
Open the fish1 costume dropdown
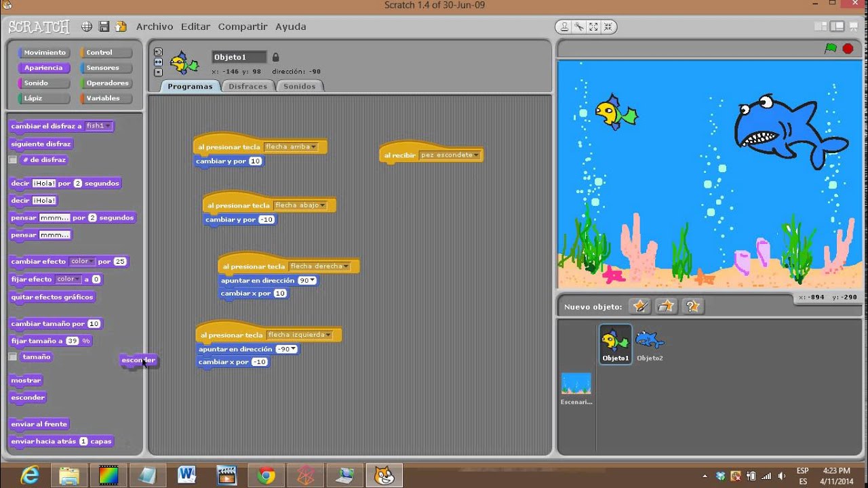[98, 126]
